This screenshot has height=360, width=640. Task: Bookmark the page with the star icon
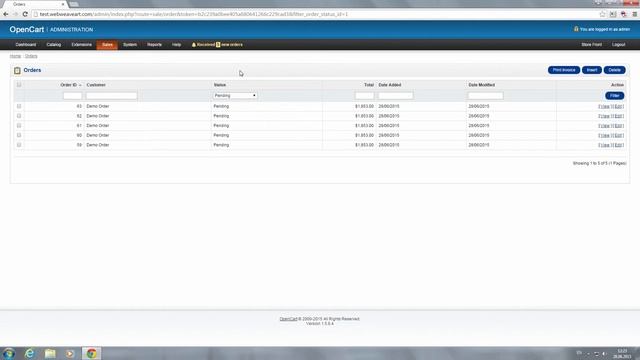click(602, 14)
